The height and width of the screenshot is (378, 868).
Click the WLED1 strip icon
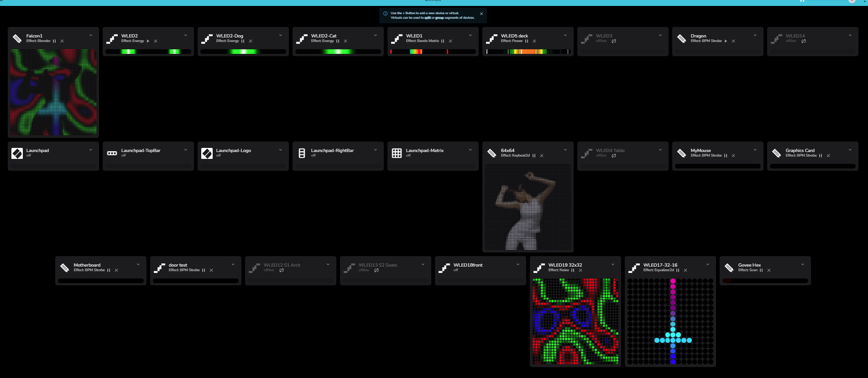(x=397, y=39)
